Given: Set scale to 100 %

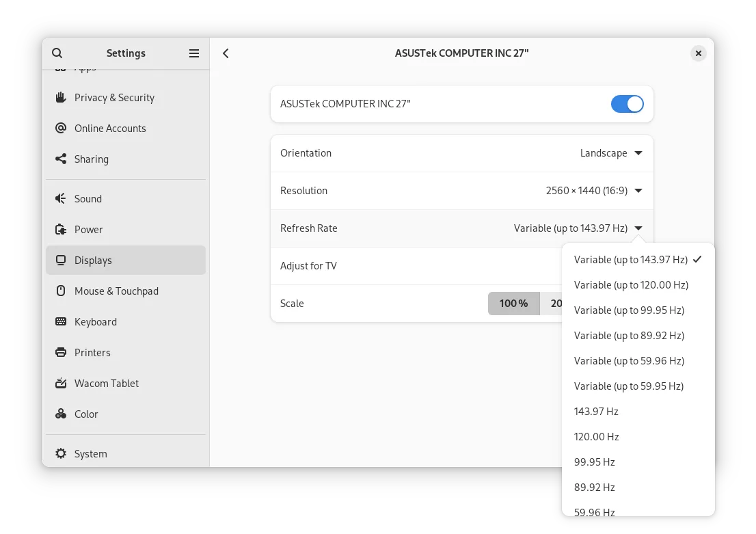Looking at the screenshot, I should click(513, 304).
